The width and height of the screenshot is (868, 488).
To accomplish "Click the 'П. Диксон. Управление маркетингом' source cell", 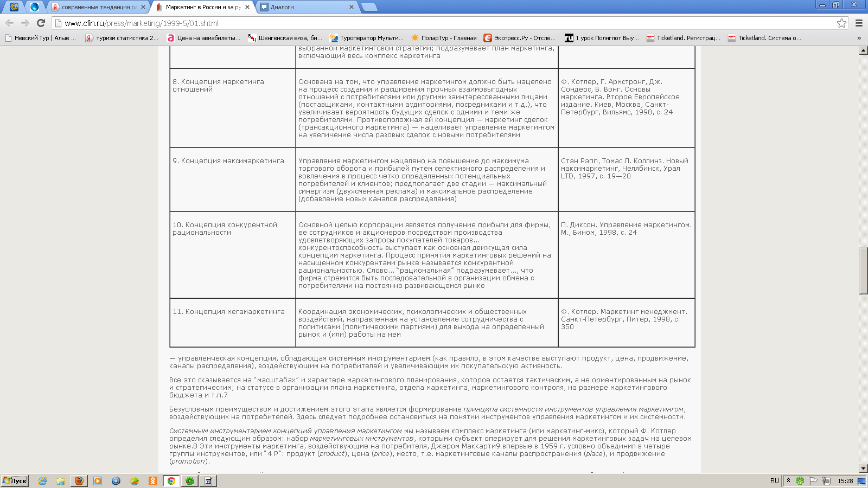I will (627, 255).
